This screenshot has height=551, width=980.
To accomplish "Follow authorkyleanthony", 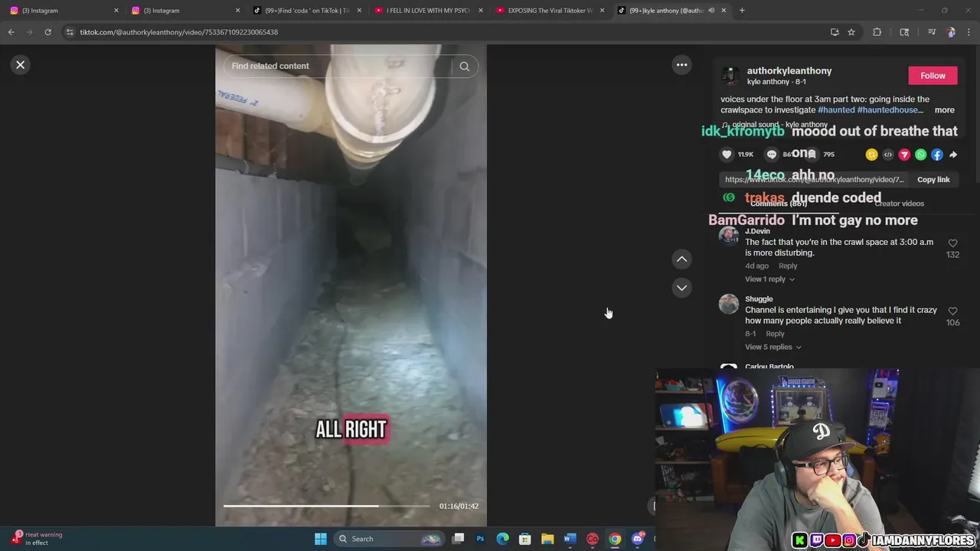I will tap(933, 76).
